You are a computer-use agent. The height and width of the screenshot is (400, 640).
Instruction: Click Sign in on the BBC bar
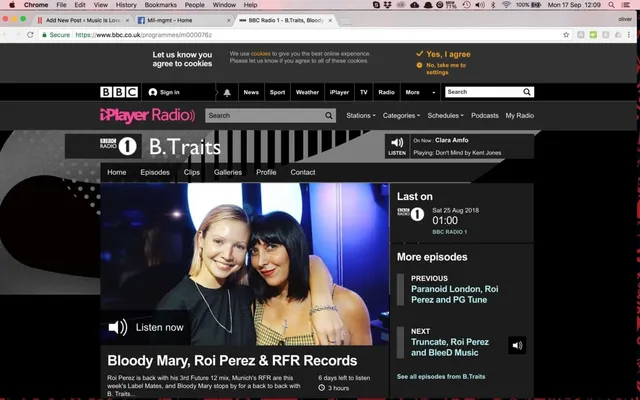coord(164,92)
